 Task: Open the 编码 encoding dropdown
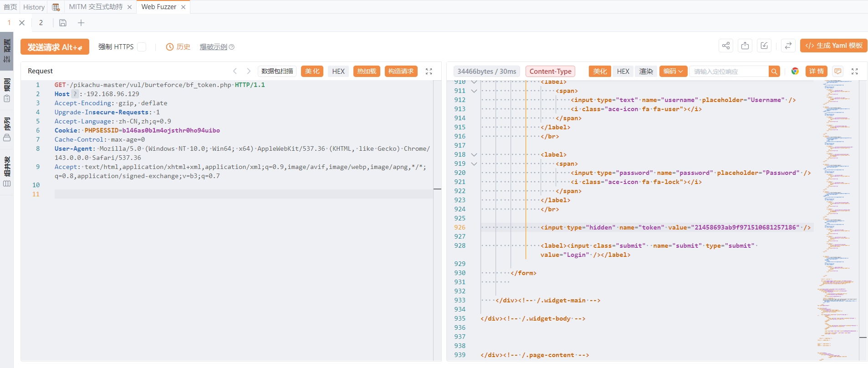pyautogui.click(x=673, y=71)
